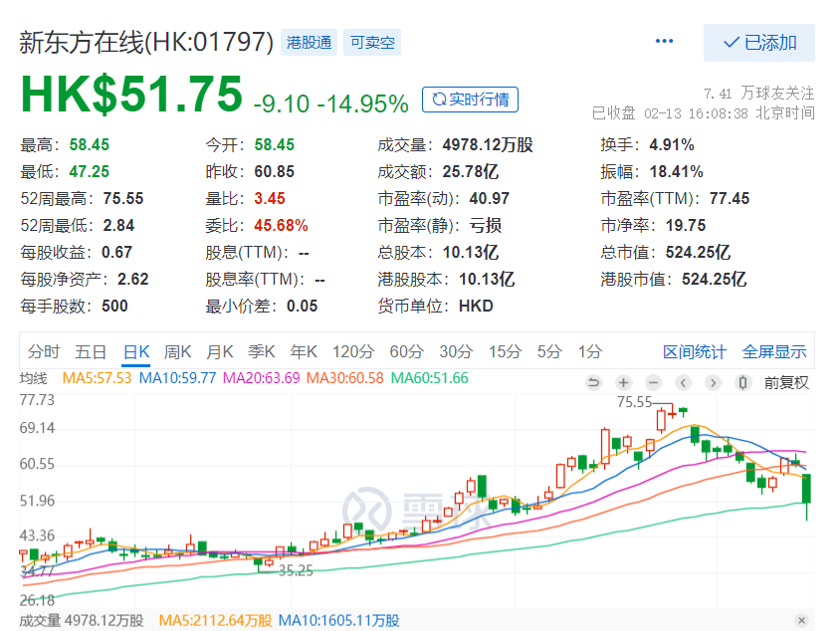This screenshot has width=840, height=631.
Task: Click the 量比 3.45 value
Action: coord(270,199)
